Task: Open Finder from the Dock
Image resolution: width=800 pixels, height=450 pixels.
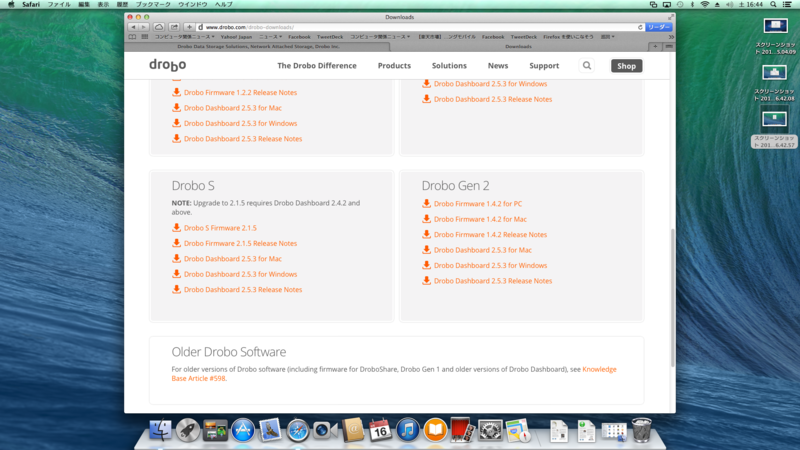Action: coord(160,430)
